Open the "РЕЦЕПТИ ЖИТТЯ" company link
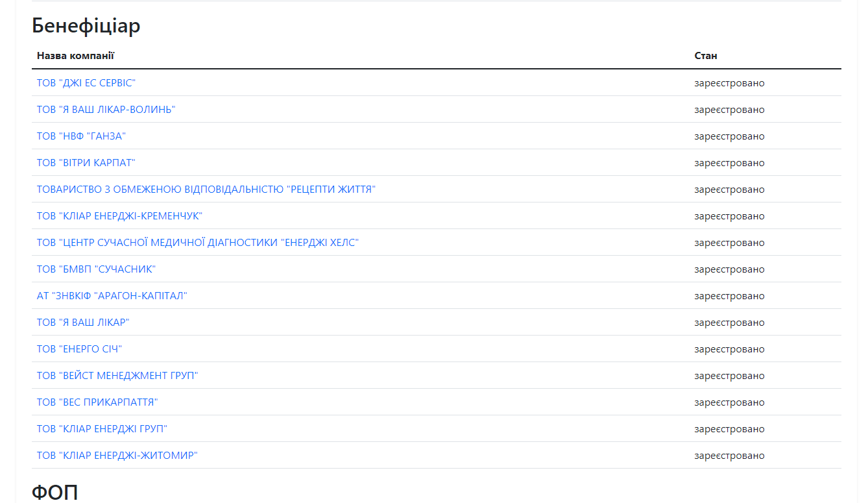Viewport: 868px width, 503px height. (206, 190)
